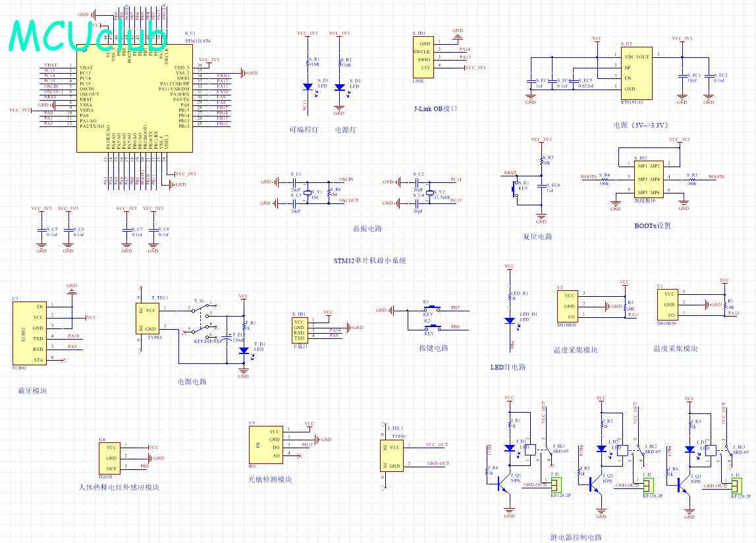Click the '电源电路' label
Screen dimensions: 756x543
click(192, 382)
